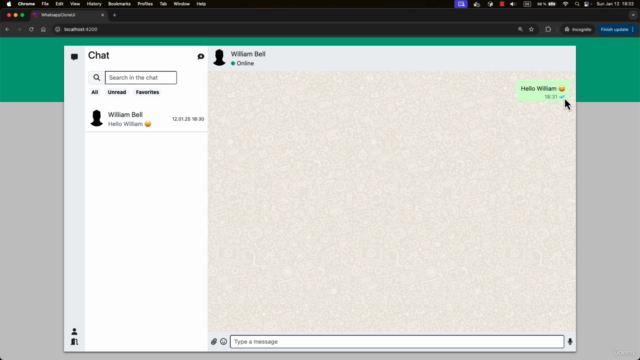640x360 pixels.
Task: Focus the 'Type a message' input
Action: click(397, 342)
